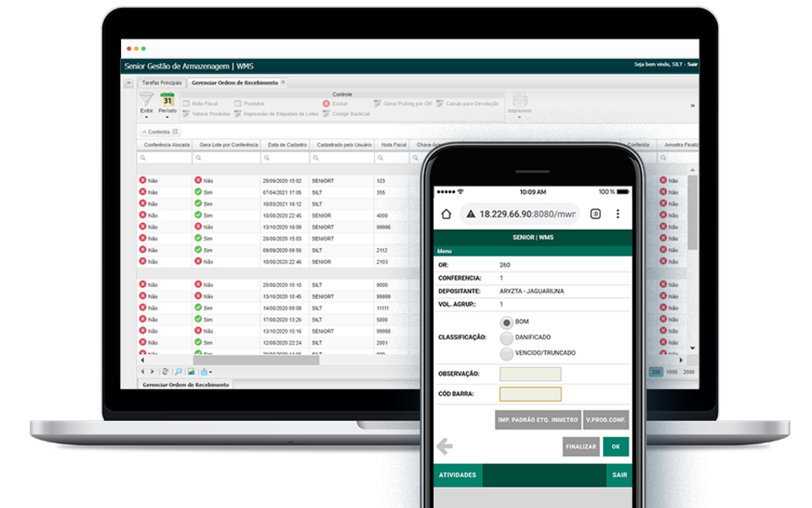812x508 pixels.
Task: Select bottom Gerenciar Ordem de Recebimento tab
Action: point(185,384)
